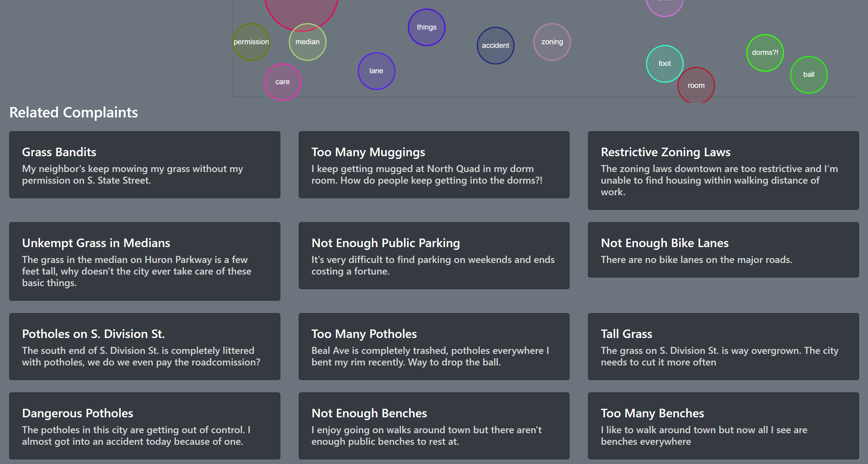Screen dimensions: 868x464
Task: Click the green 'ball' bubble
Action: pos(809,74)
